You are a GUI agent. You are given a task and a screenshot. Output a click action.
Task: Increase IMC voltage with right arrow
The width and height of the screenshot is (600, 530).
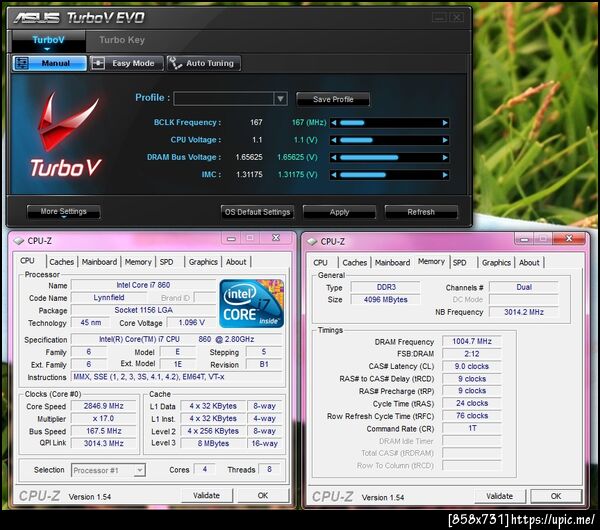pyautogui.click(x=445, y=175)
